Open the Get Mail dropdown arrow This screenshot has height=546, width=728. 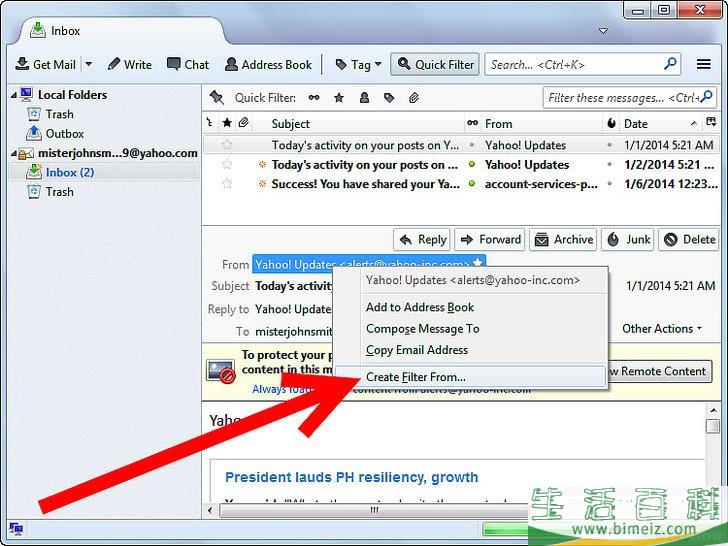(88, 65)
